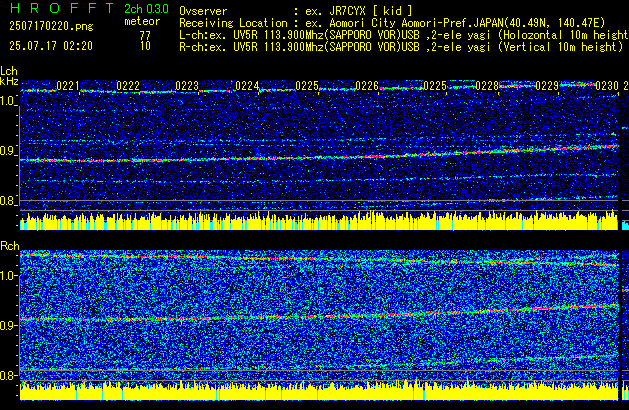The width and height of the screenshot is (629, 410).
Task: Select the 0226 time marker
Action: click(367, 86)
